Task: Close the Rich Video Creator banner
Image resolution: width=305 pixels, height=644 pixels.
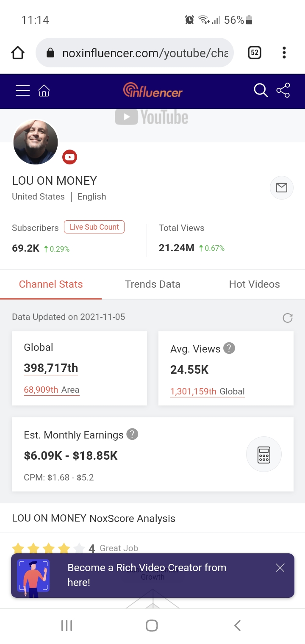Action: pyautogui.click(x=280, y=568)
